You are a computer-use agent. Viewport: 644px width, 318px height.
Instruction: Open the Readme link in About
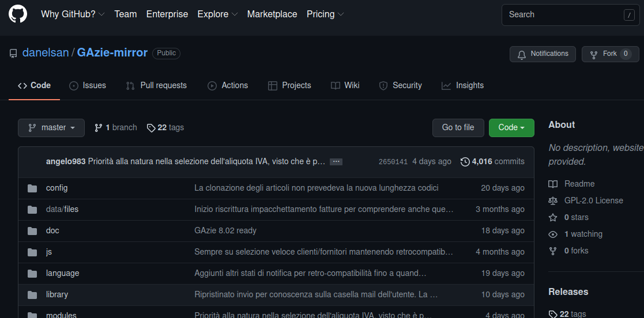[x=579, y=184]
